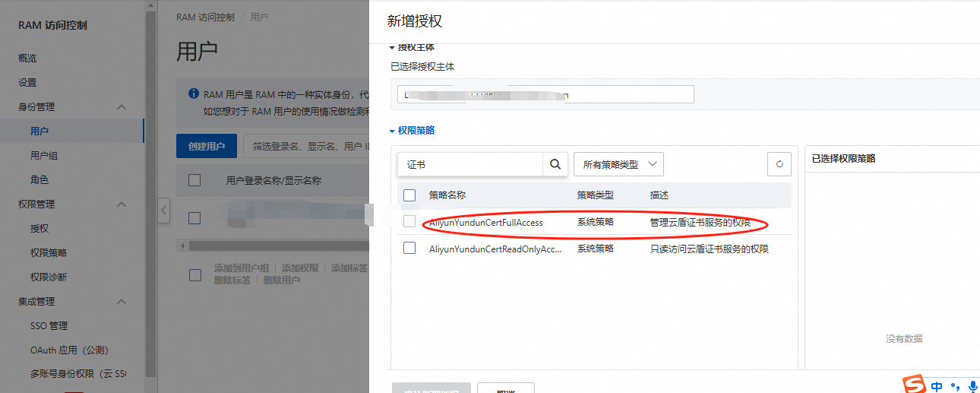980x393 pixels.
Task: Check the AliyunYundunCertFullAccess policy checkbox
Action: coord(409,221)
